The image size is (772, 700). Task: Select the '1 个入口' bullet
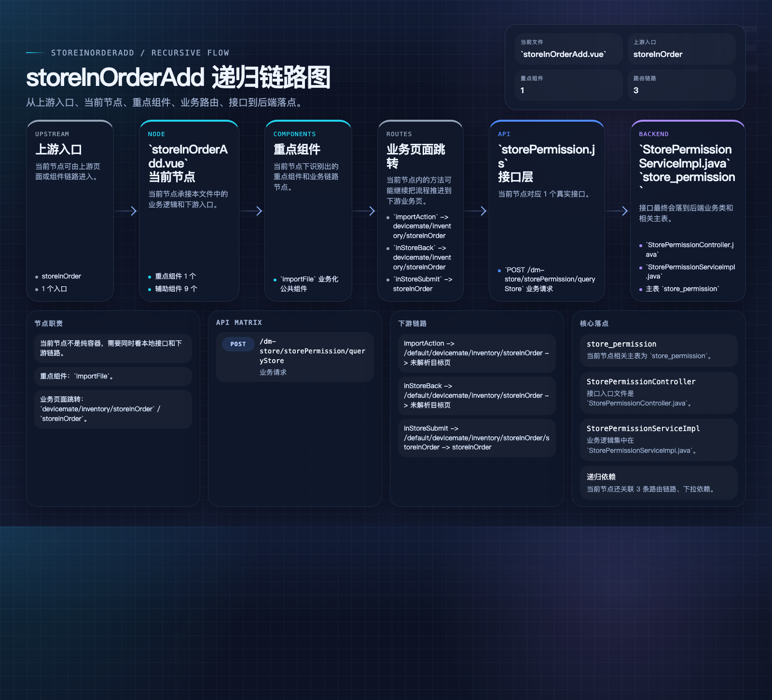[51, 289]
